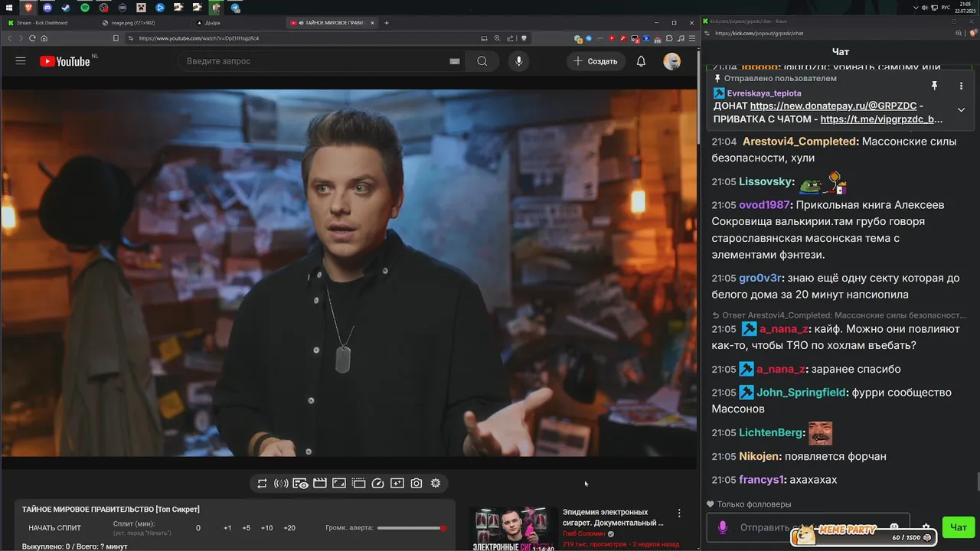Viewport: 980px width, 551px height.
Task: Toggle cinema mode clapperboard icon
Action: [x=320, y=484]
